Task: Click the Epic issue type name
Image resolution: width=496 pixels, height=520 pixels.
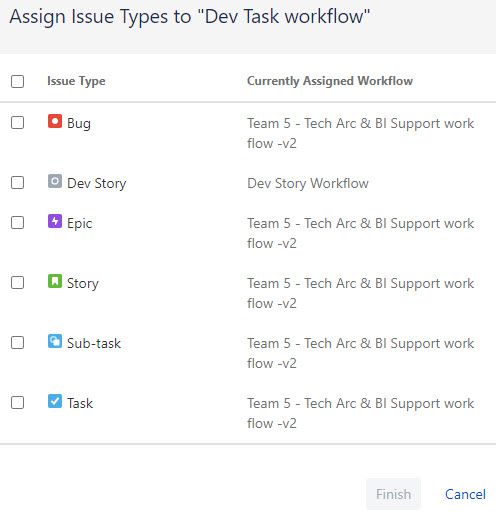Action: point(80,224)
